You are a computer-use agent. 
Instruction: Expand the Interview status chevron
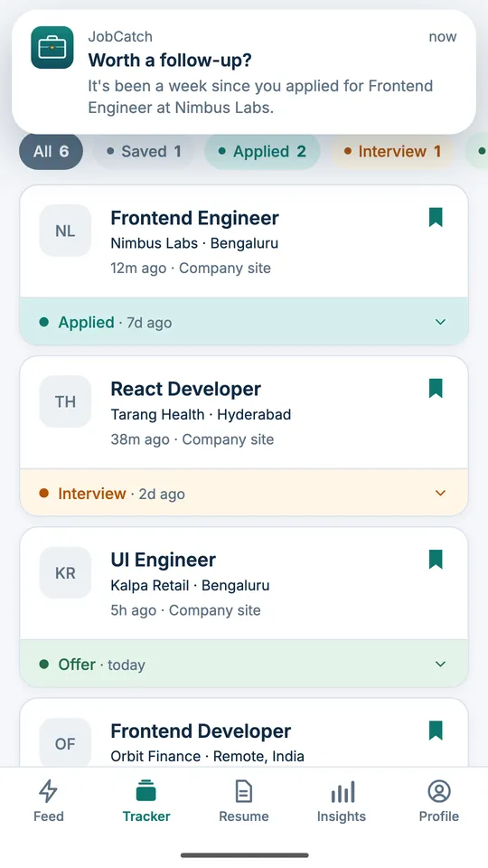click(x=440, y=493)
